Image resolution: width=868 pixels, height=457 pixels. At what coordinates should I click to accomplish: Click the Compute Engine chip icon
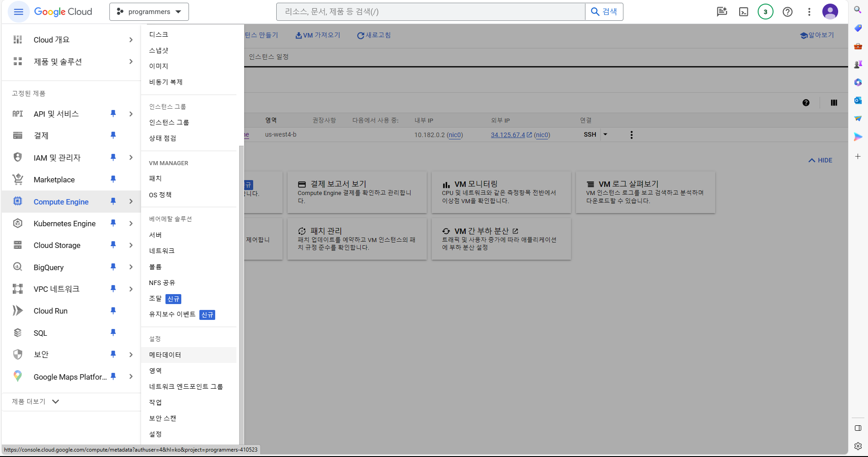[18, 201]
